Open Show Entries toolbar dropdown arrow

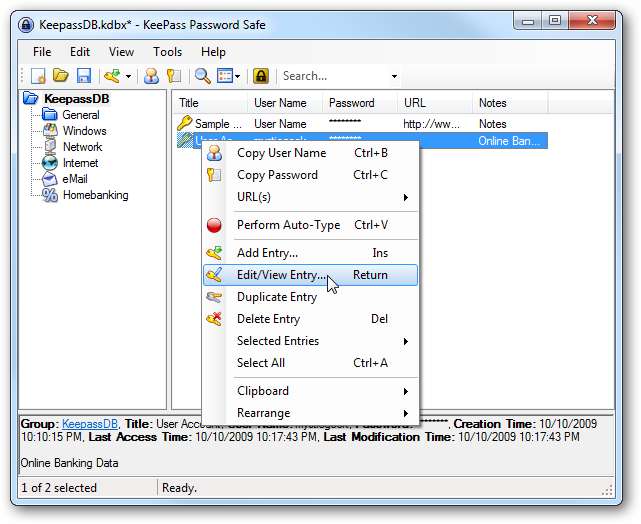click(x=238, y=76)
